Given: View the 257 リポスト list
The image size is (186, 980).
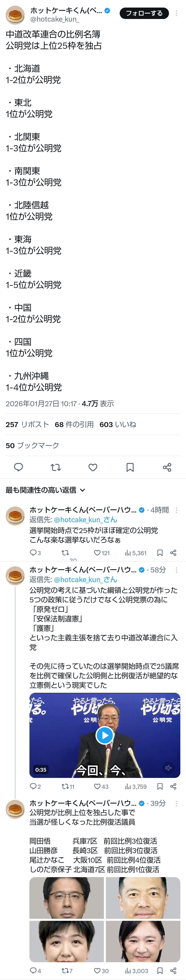Looking at the screenshot, I should coord(27,424).
